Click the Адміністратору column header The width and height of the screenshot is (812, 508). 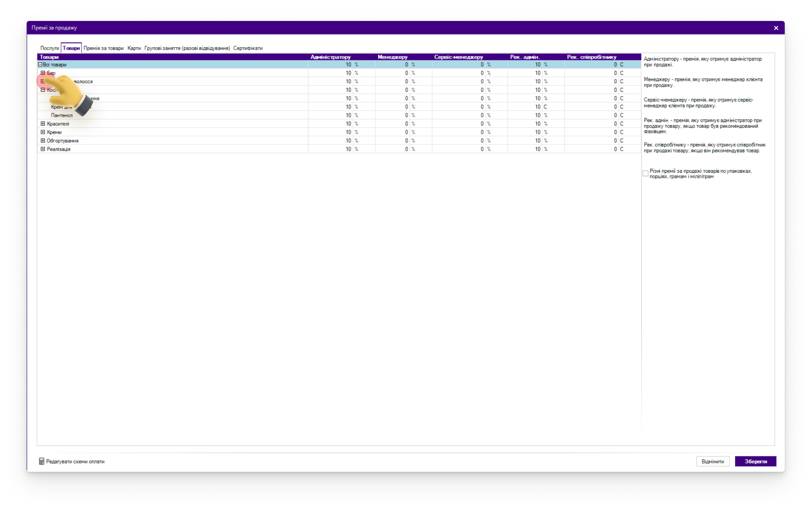point(330,57)
